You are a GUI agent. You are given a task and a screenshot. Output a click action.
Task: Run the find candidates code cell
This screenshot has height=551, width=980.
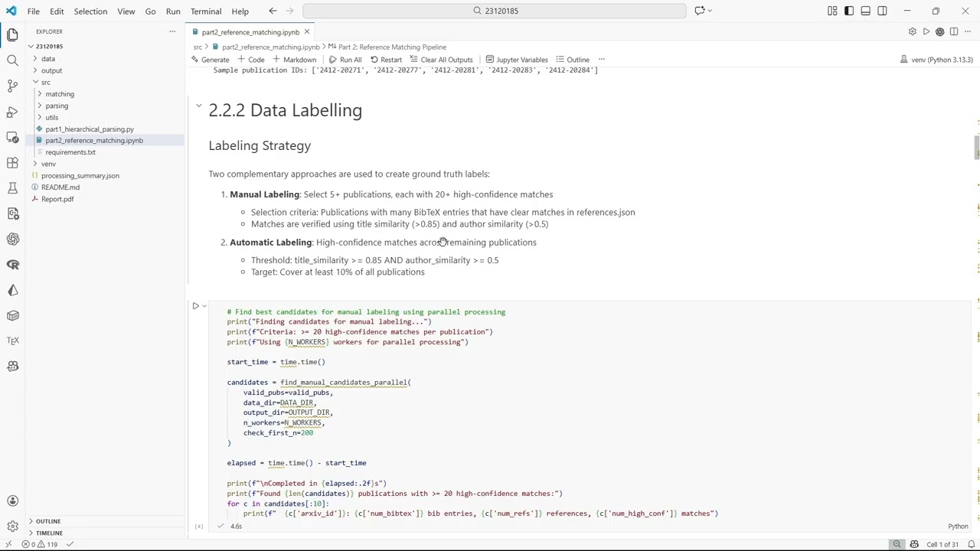coord(196,306)
